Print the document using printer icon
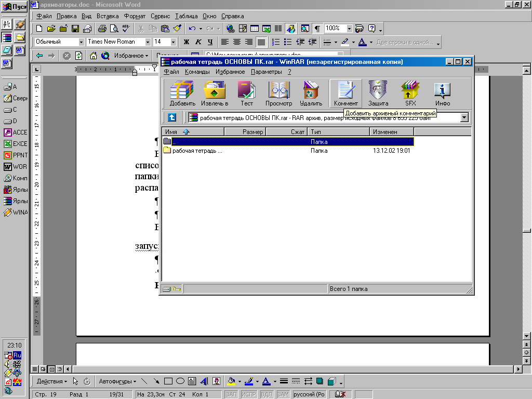Screen dimensions: 532x399 pyautogui.click(x=102, y=29)
